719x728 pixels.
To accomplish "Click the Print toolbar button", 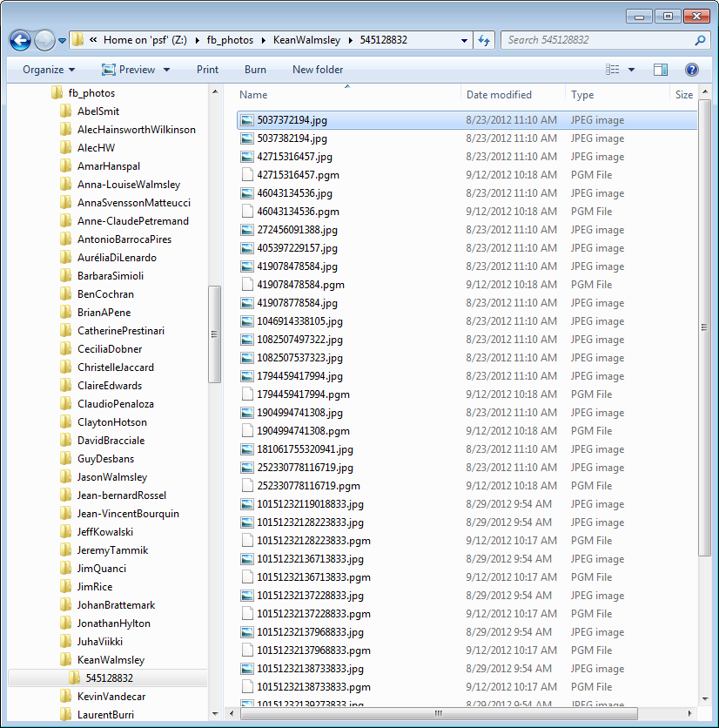I will [x=207, y=70].
